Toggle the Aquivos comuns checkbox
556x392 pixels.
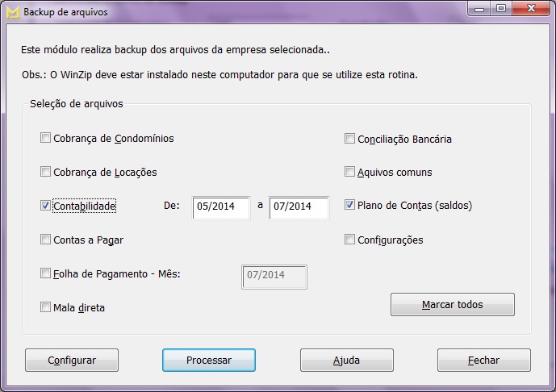(x=350, y=172)
